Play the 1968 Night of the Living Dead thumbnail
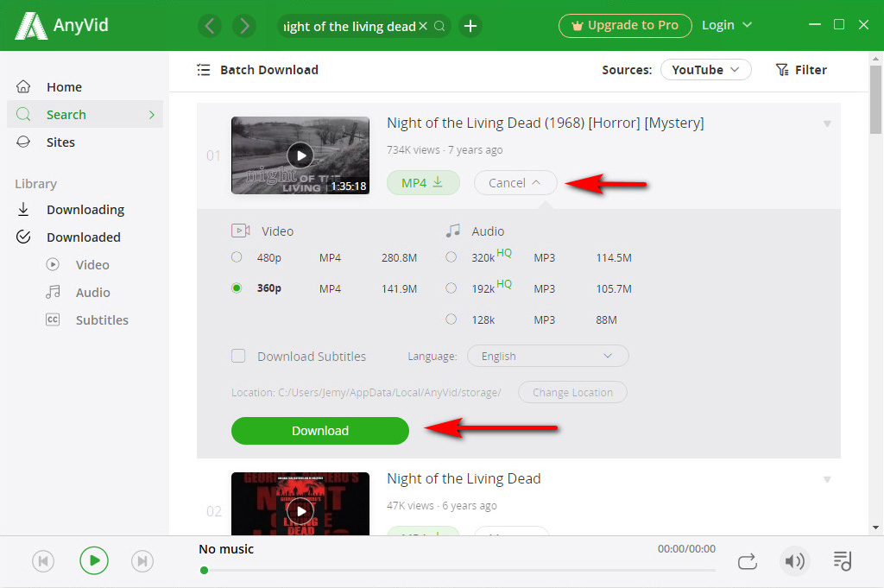The image size is (884, 588). (x=300, y=155)
